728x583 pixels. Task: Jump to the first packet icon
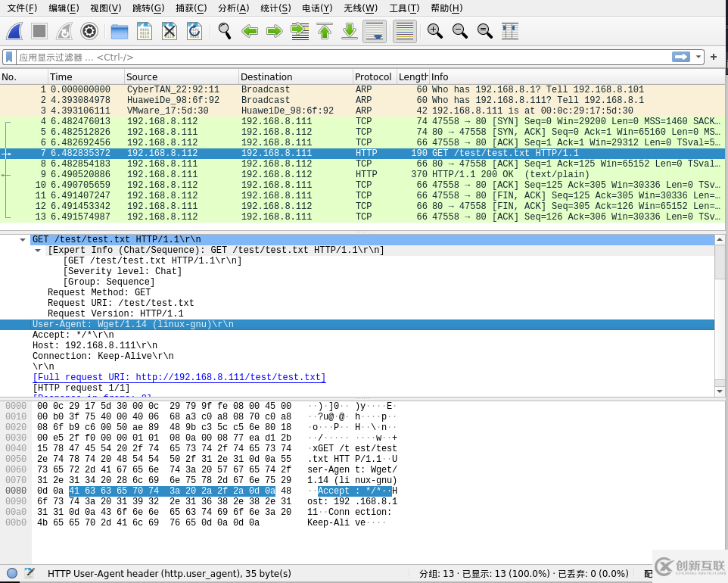[x=325, y=31]
